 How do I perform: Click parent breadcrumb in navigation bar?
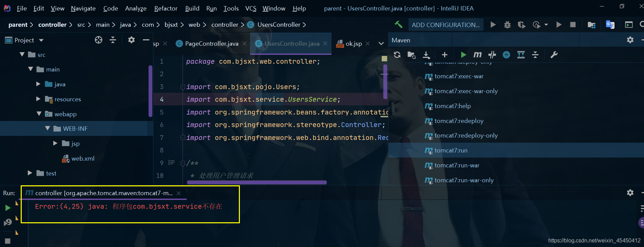(18, 24)
